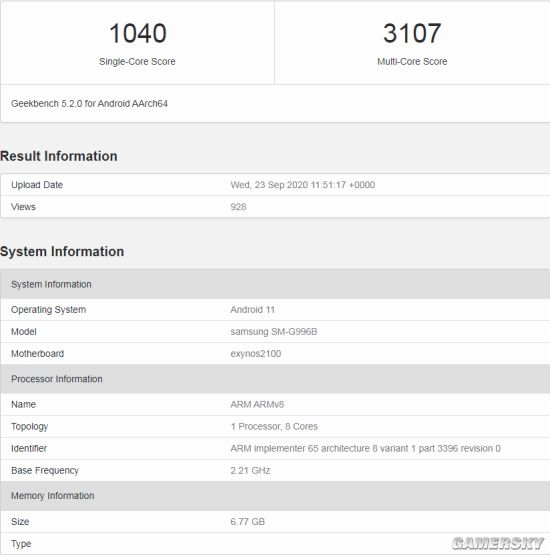Image resolution: width=550 pixels, height=555 pixels.
Task: Select the 1 Processor, 8 Cores topology value
Action: click(x=274, y=426)
